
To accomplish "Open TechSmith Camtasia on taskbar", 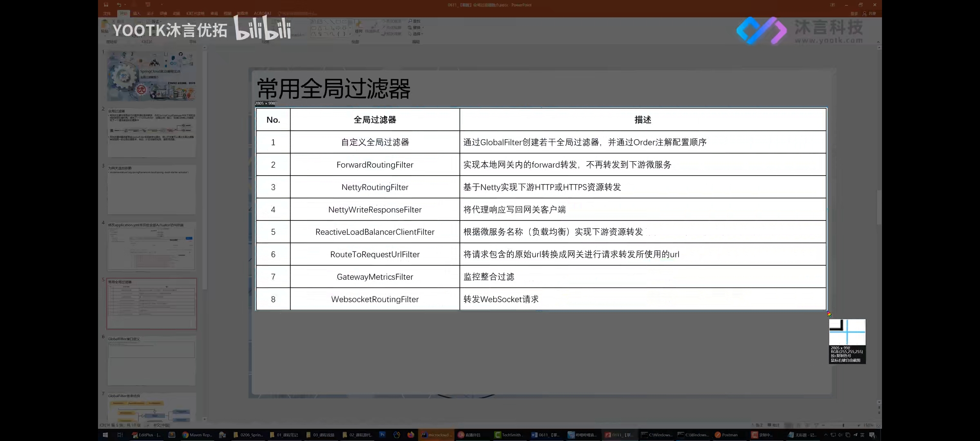I will click(509, 435).
